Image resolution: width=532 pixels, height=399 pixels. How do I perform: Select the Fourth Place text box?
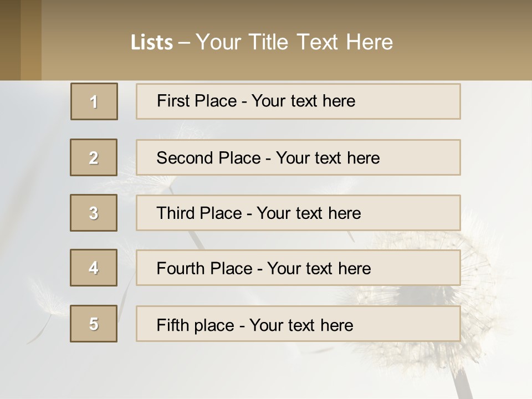tap(298, 268)
